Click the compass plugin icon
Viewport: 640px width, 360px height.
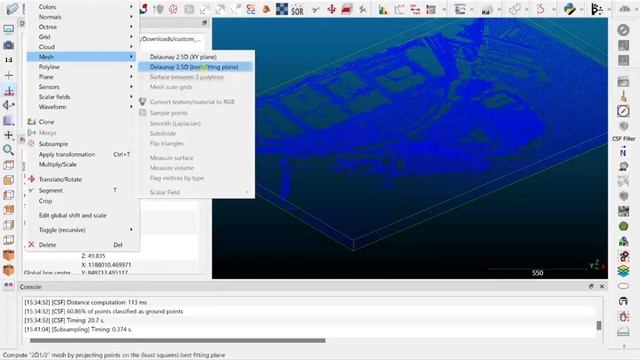click(x=623, y=111)
